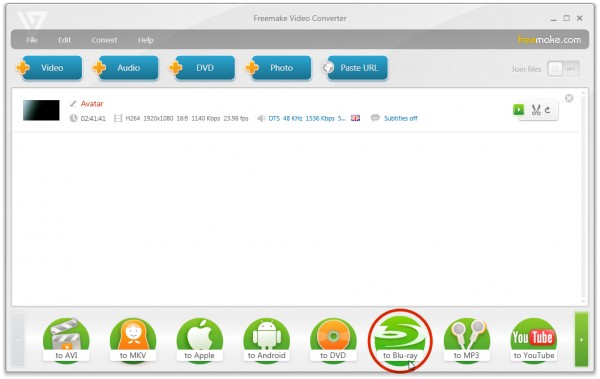Show previous output formats with left arrow
Viewport: 600px width, 379px height.
pyautogui.click(x=18, y=339)
